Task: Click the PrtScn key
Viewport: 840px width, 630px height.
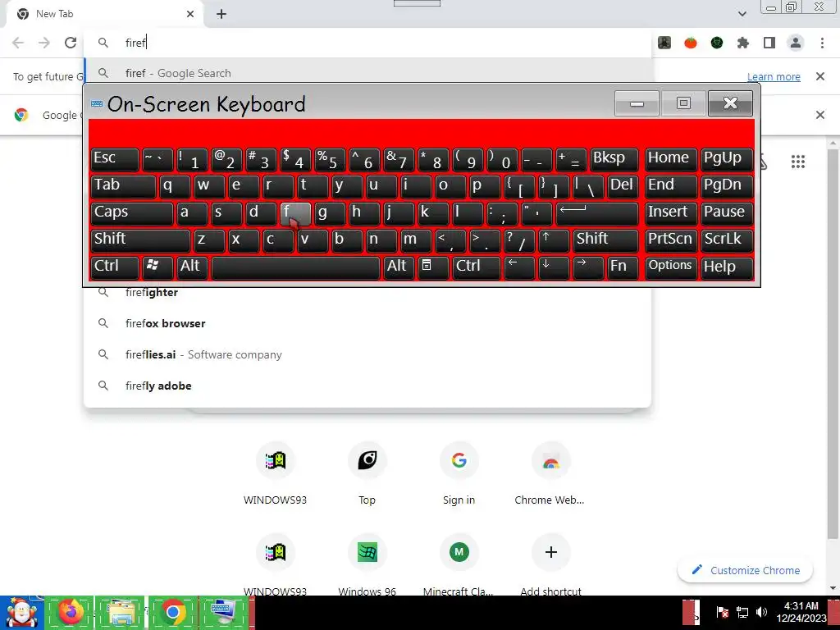Action: coord(671,240)
